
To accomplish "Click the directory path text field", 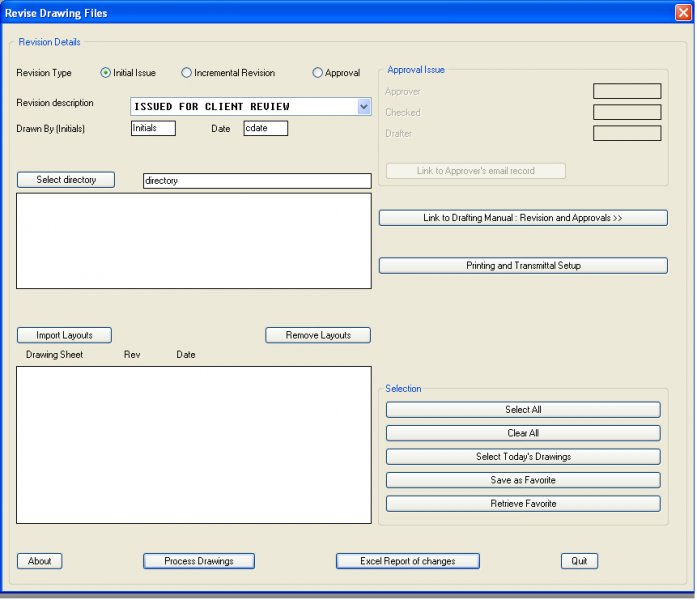I will pyautogui.click(x=257, y=181).
